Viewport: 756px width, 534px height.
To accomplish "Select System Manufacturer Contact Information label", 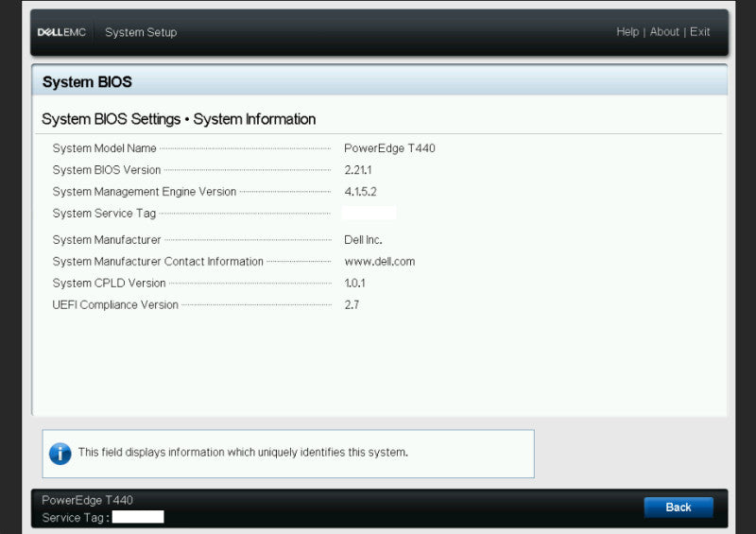I will tap(158, 262).
